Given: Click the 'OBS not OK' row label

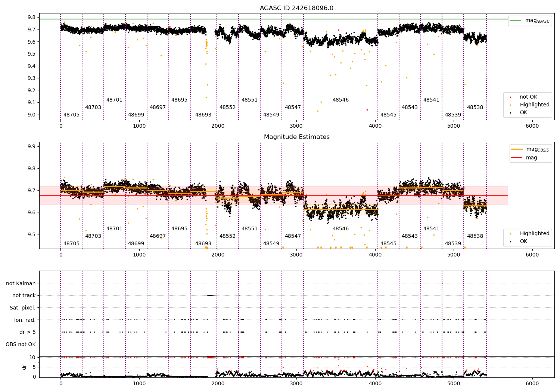Looking at the screenshot, I should point(21,344).
